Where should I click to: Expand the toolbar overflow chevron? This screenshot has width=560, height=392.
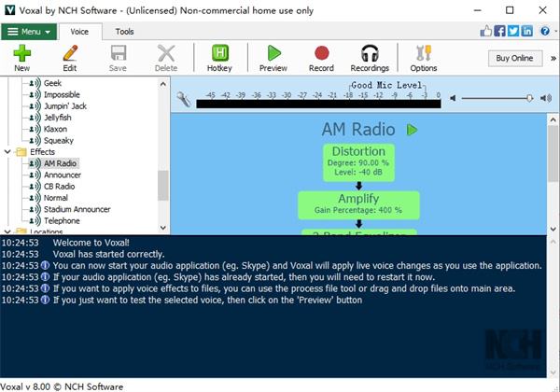point(553,58)
